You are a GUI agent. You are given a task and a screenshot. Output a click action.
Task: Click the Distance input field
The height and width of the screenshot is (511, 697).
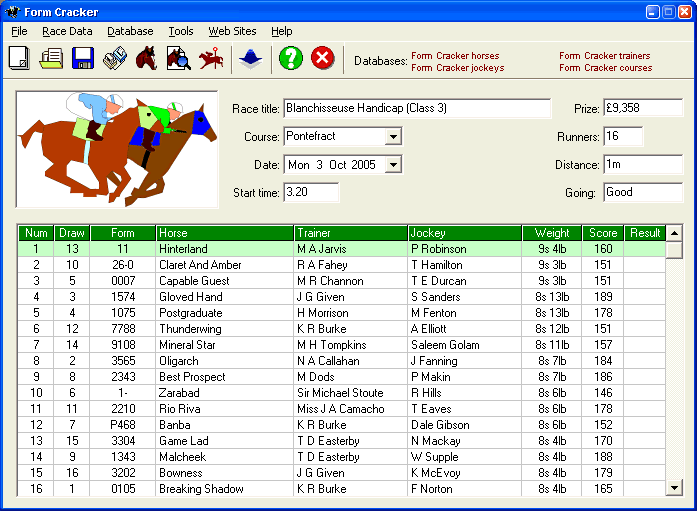[643, 164]
